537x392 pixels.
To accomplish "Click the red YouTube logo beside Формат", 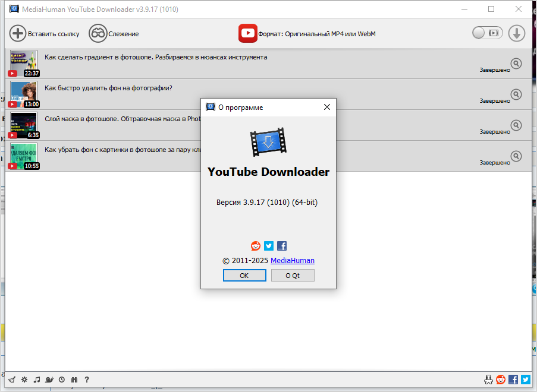I will (x=248, y=33).
